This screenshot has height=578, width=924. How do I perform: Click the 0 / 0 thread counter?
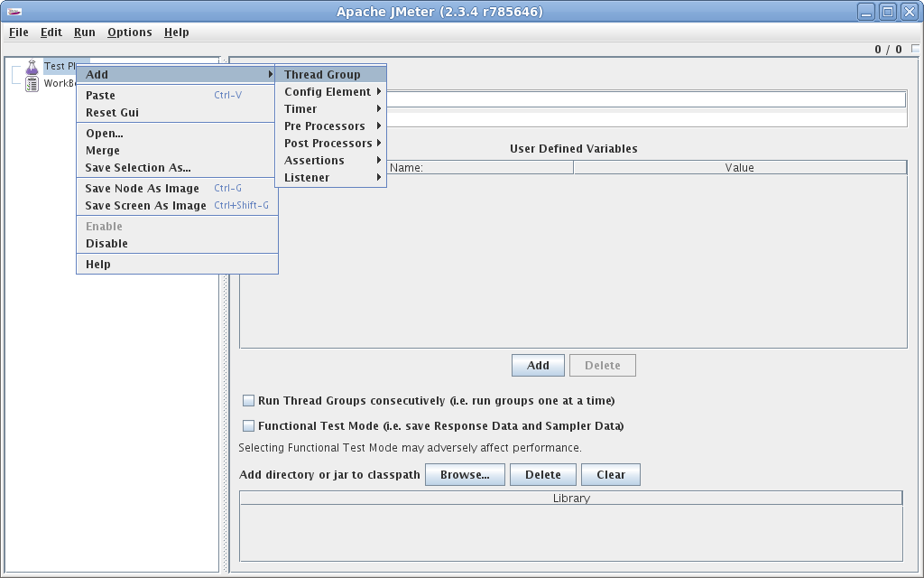888,50
